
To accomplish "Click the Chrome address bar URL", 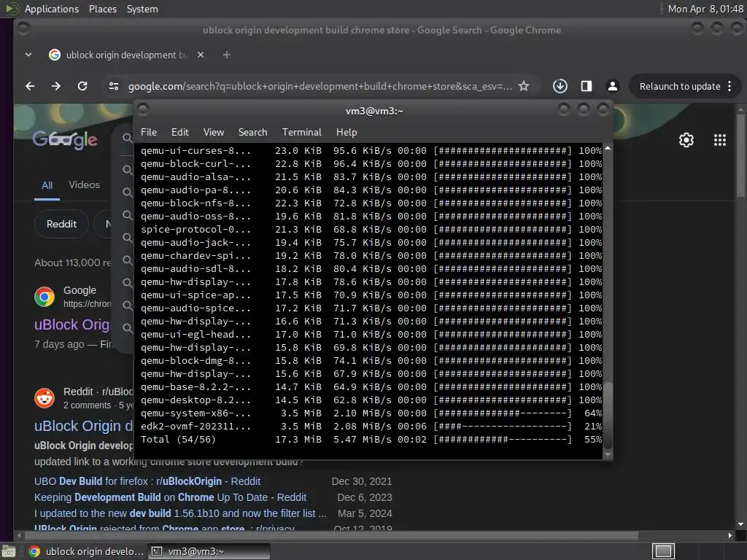I will [320, 86].
